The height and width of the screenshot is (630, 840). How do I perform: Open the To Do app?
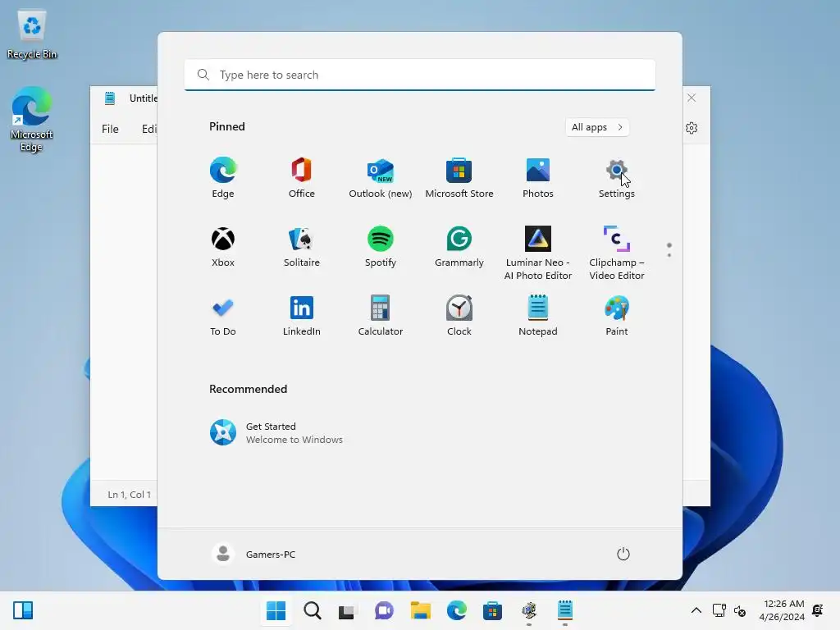[x=223, y=316]
